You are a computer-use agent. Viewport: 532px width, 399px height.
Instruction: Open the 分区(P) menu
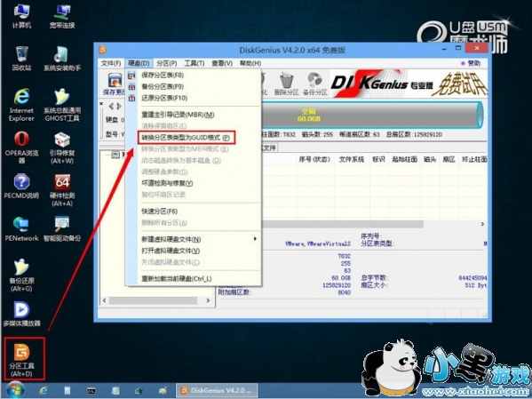pyautogui.click(x=167, y=63)
